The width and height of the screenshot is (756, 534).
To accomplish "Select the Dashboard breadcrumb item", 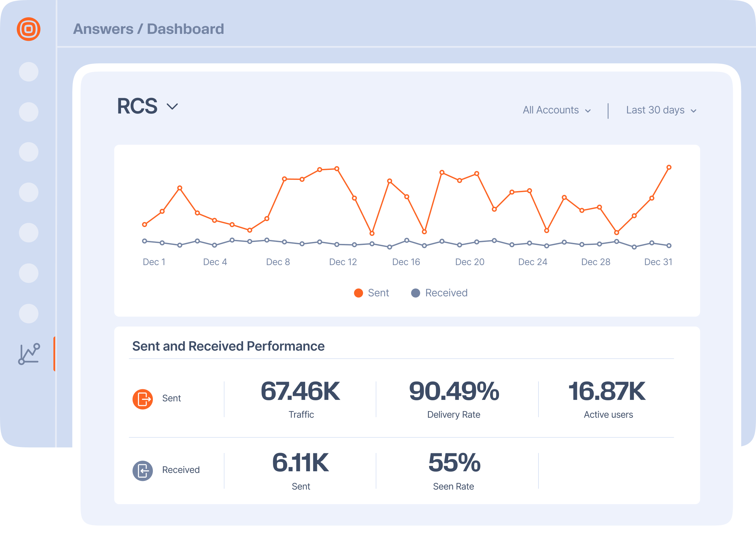I will pyautogui.click(x=186, y=29).
